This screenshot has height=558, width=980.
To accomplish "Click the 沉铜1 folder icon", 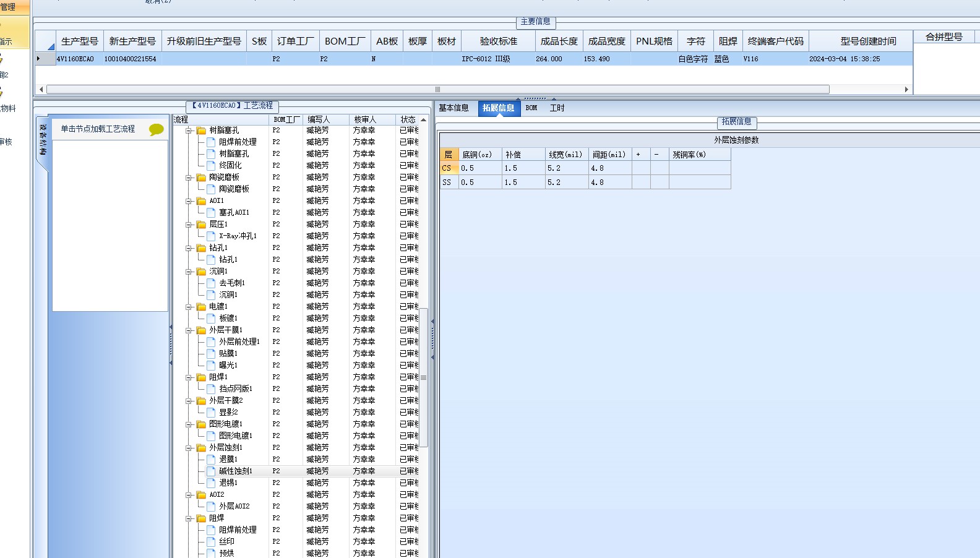I will 201,272.
